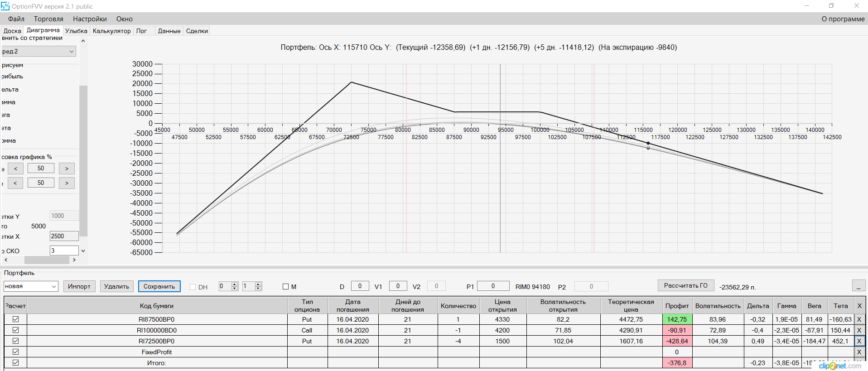
Task: Toggle the RI72500BP0 row checkbox
Action: 15,341
